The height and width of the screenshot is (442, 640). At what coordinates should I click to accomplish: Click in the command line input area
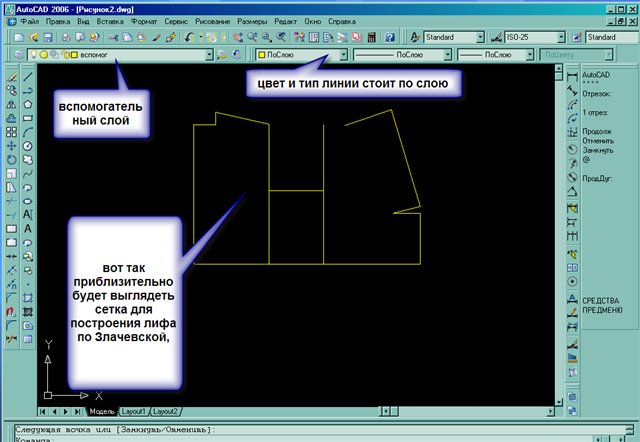[x=300, y=438]
